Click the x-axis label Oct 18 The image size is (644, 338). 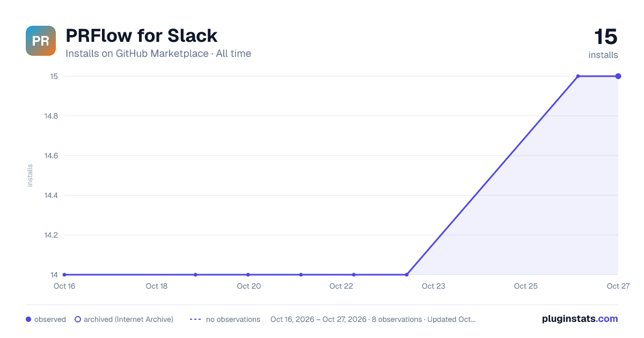[157, 286]
